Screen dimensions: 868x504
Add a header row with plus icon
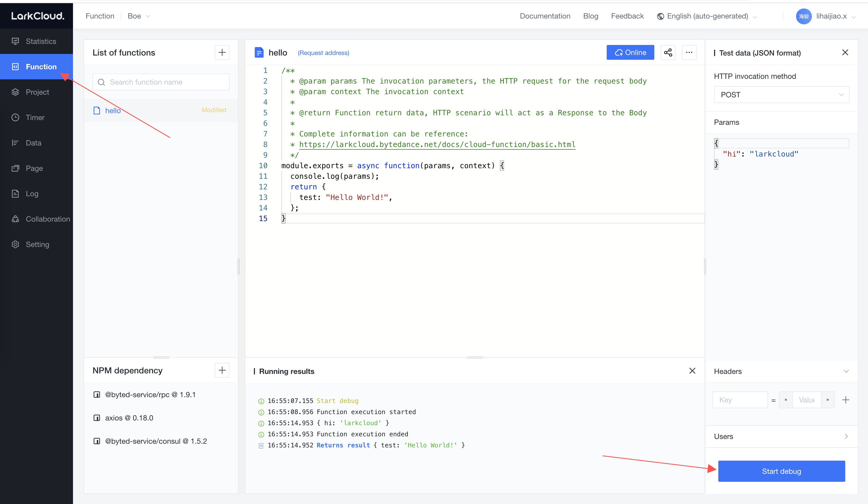846,400
